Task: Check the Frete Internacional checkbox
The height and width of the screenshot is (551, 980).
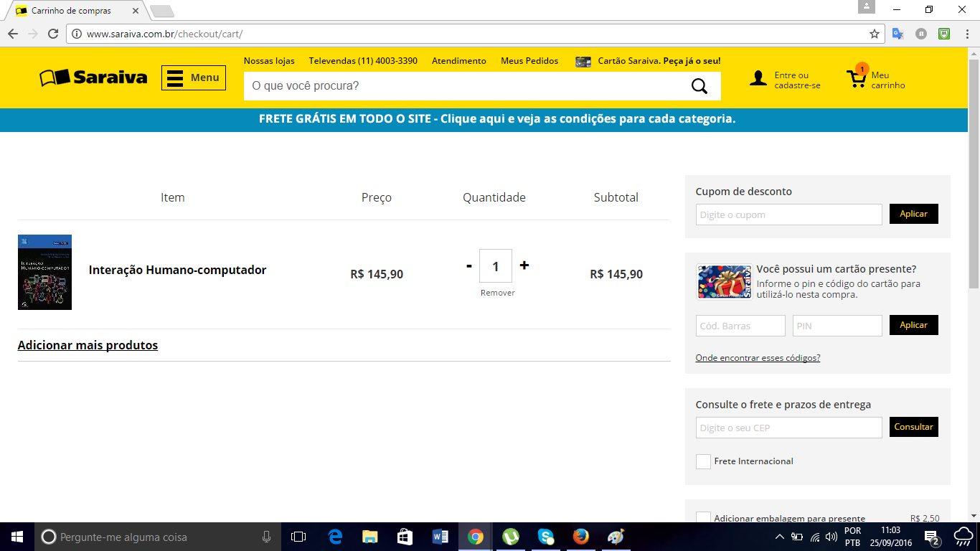Action: click(703, 461)
